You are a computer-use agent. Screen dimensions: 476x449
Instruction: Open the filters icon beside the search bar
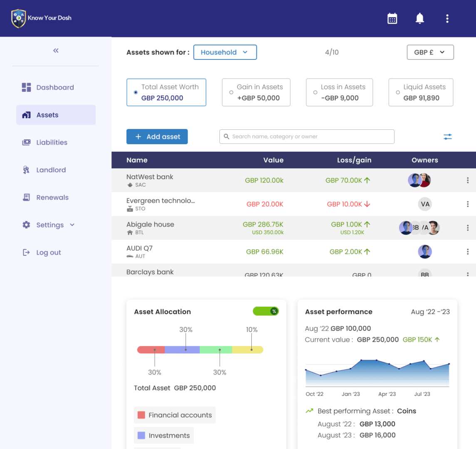tap(447, 136)
